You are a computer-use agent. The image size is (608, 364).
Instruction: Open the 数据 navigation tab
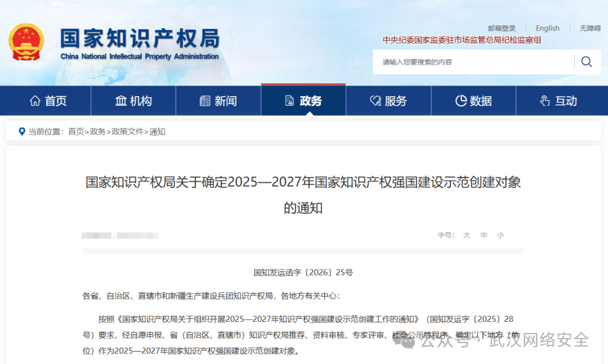[473, 101]
